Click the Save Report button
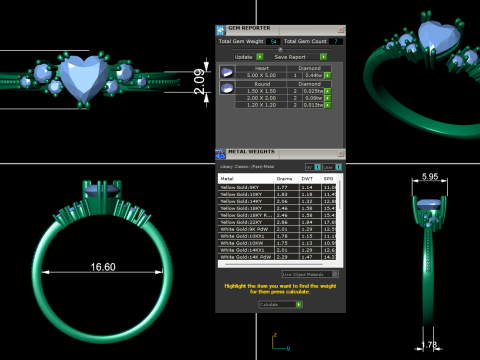The height and width of the screenshot is (360, 480). point(300,57)
